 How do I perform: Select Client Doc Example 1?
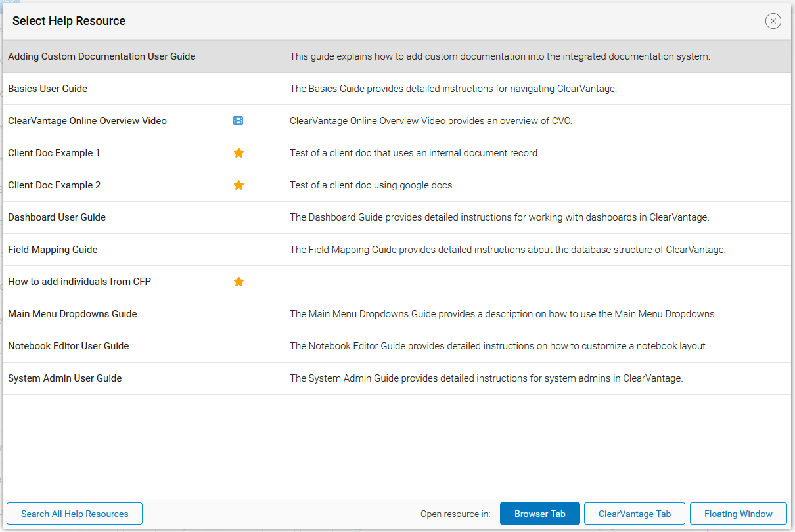click(x=54, y=153)
